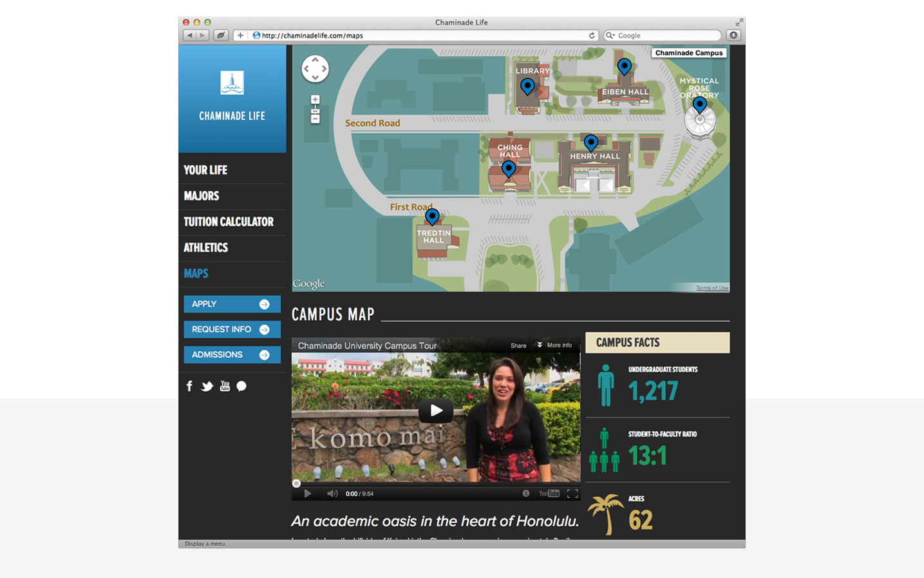Image resolution: width=924 pixels, height=578 pixels.
Task: Click Share on the video
Action: pos(518,345)
